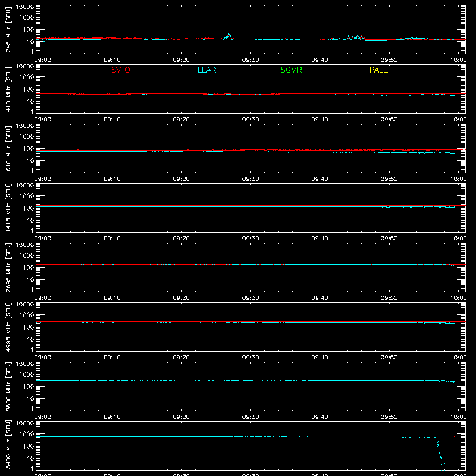Click 09:10 time label under 2695 MHz panel
Viewport: 476px width, 476px height.
[112, 298]
